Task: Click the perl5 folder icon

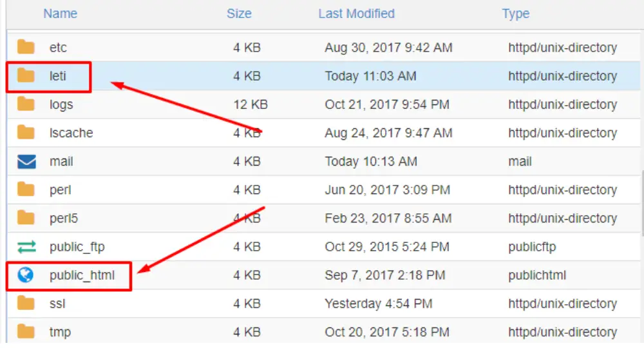Action: click(x=26, y=218)
